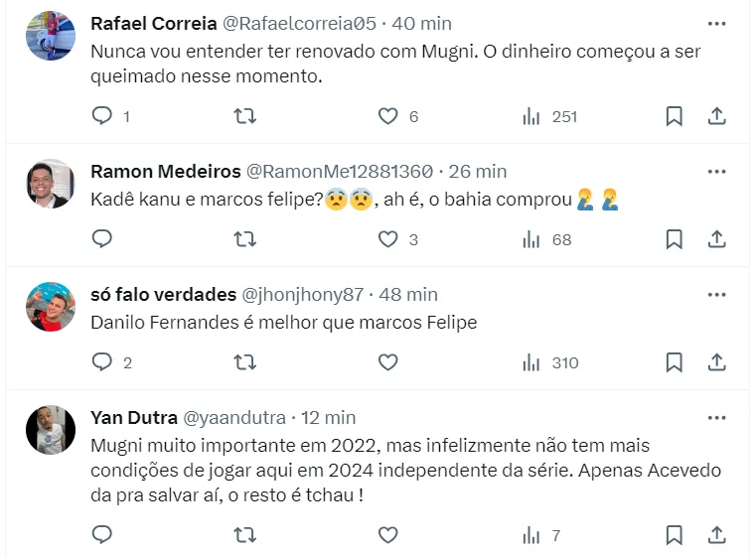Reply to Rafael Correia's tweet
The width and height of the screenshot is (756, 557).
(x=102, y=116)
